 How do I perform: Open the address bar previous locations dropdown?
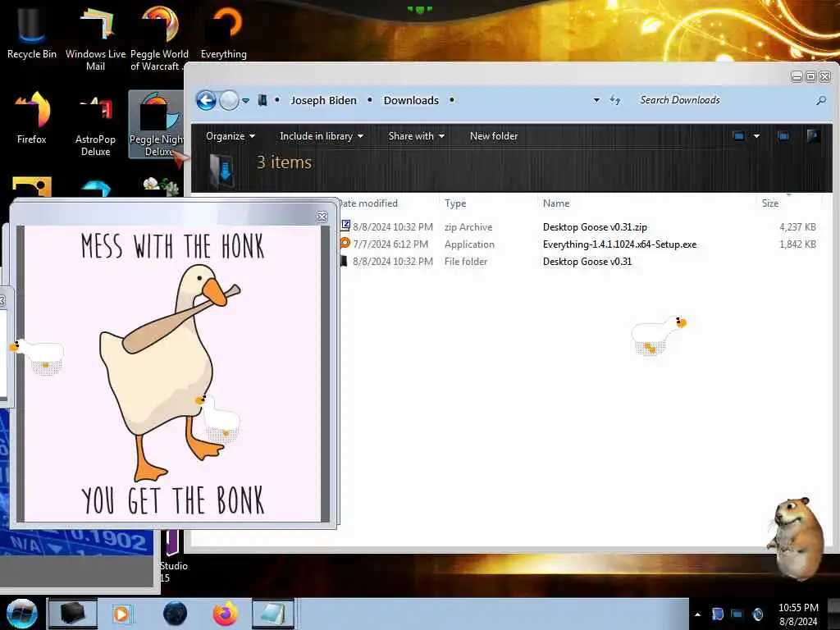596,100
